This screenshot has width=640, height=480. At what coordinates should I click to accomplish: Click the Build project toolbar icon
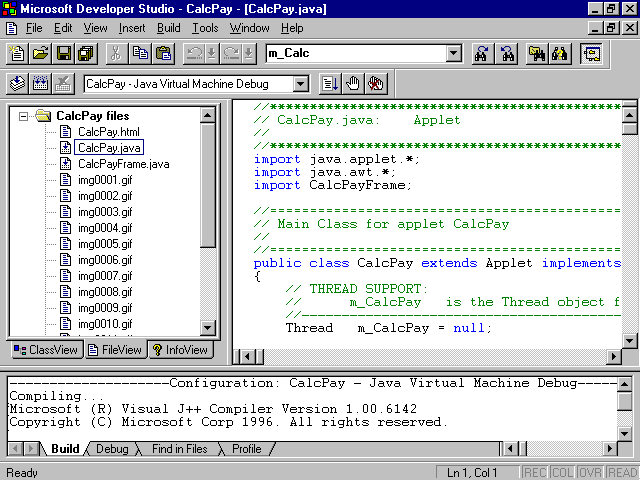(40, 84)
